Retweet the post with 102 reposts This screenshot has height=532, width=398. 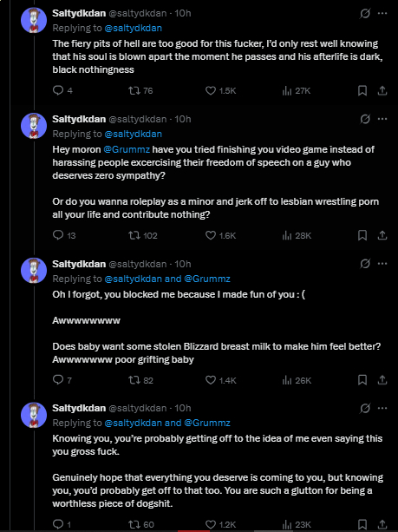point(134,235)
